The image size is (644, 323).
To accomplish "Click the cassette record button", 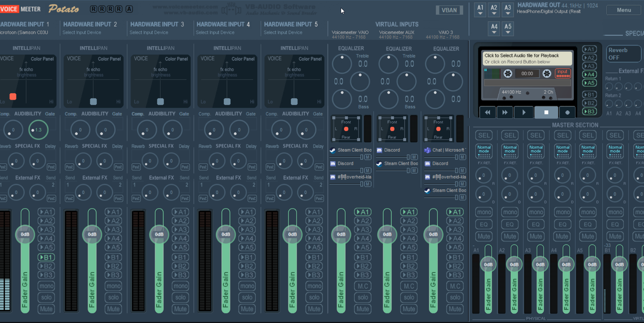I will click(567, 112).
